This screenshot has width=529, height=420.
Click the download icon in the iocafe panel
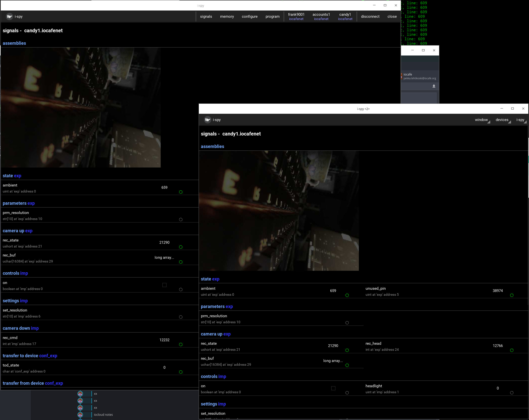click(x=434, y=86)
